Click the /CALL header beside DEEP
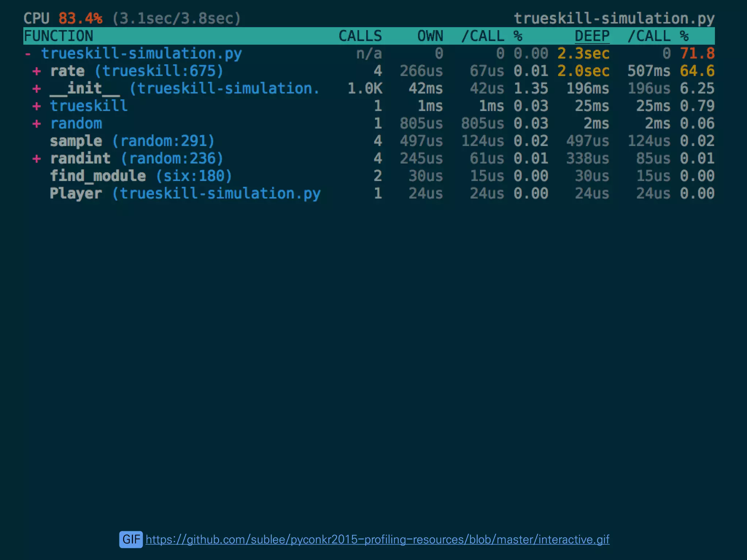This screenshot has height=560, width=747. (x=649, y=36)
